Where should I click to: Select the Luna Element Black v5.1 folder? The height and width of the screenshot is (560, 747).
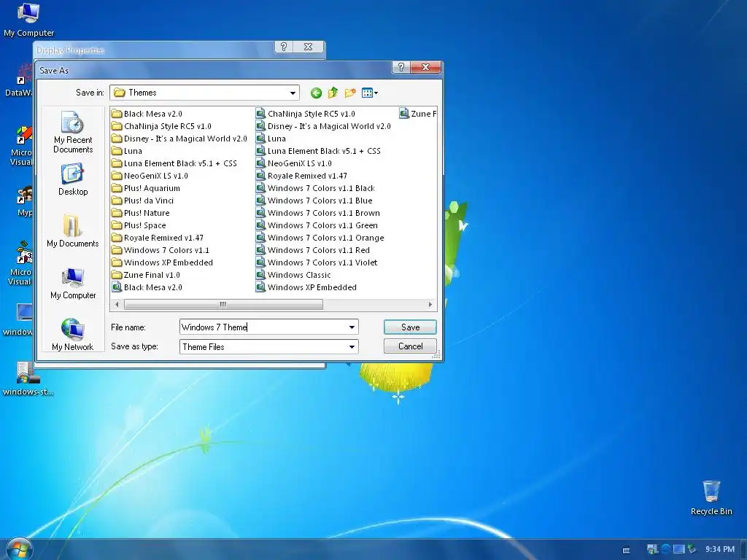point(174,163)
